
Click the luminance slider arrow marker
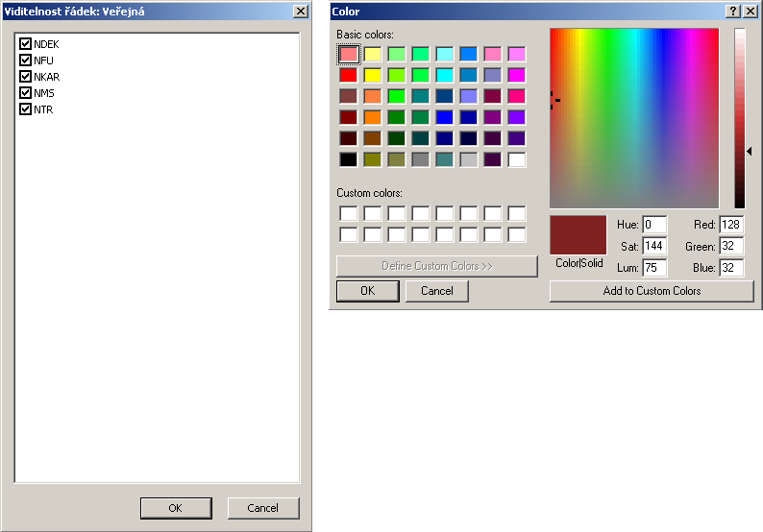tap(750, 151)
